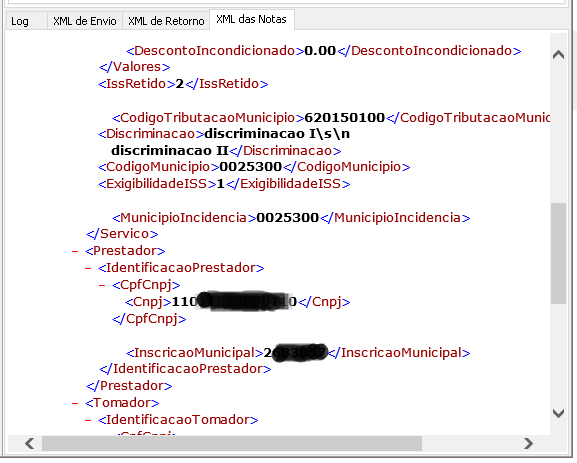The width and height of the screenshot is (577, 463).
Task: Click the horizontal scrollbar thumb
Action: tap(232, 443)
